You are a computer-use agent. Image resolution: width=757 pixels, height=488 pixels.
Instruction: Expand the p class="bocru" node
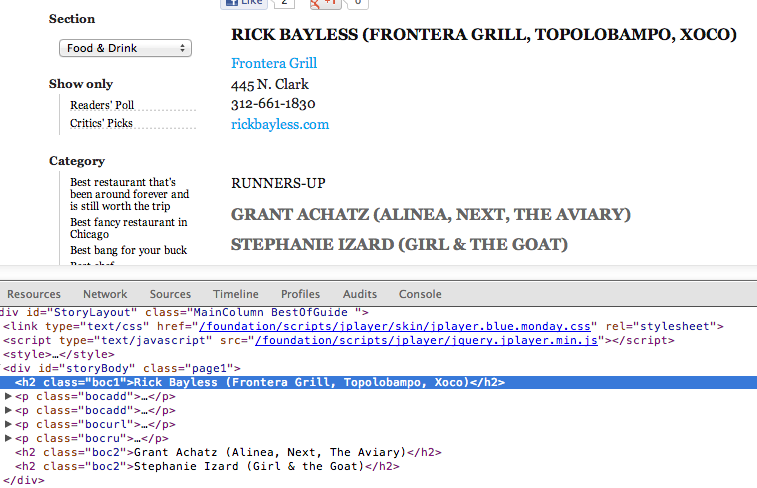pyautogui.click(x=8, y=438)
